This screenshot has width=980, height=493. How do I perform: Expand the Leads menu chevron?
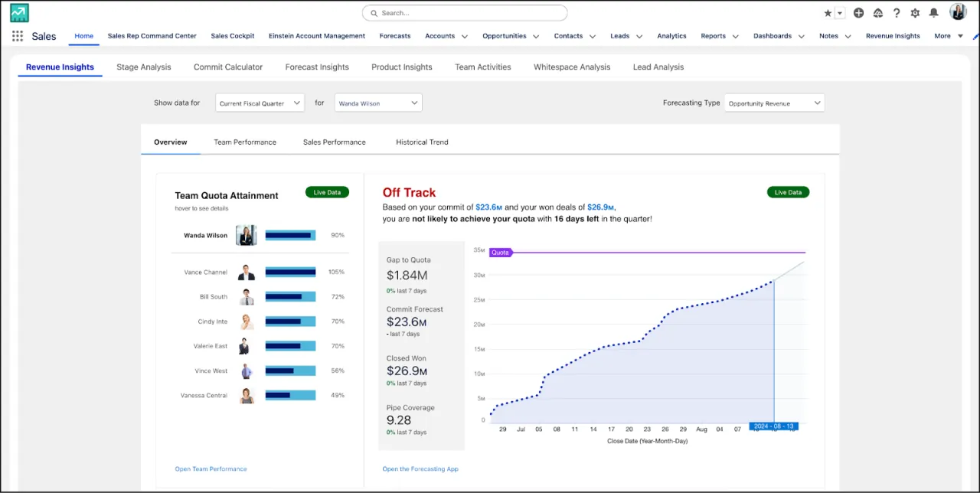coord(638,36)
